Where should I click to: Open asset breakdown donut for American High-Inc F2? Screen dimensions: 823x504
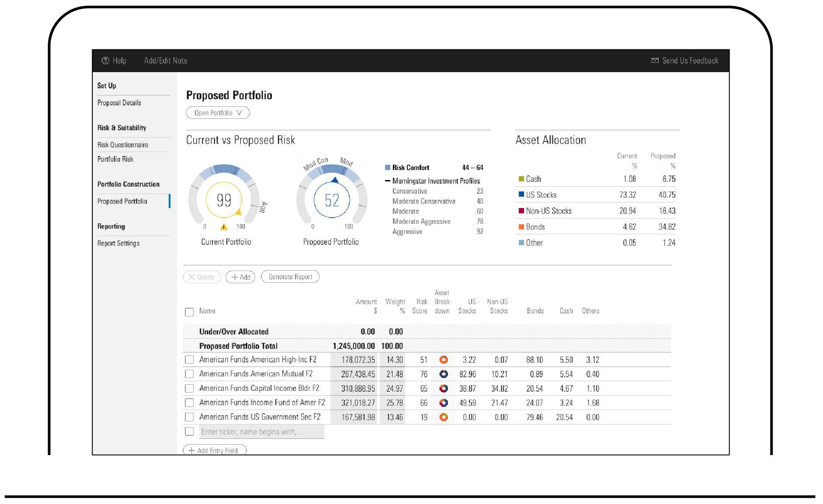(x=443, y=360)
